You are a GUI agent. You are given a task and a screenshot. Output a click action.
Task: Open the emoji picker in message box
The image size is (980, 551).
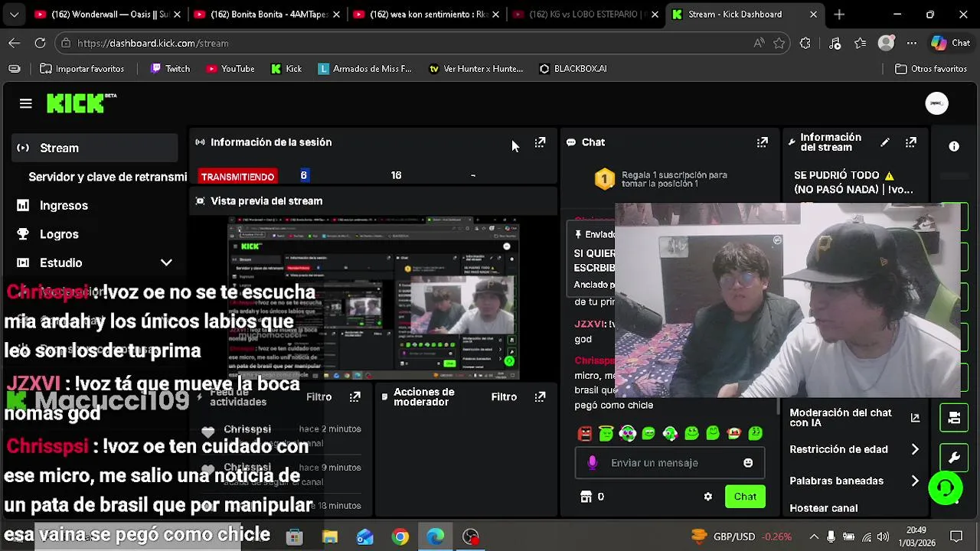(x=748, y=462)
